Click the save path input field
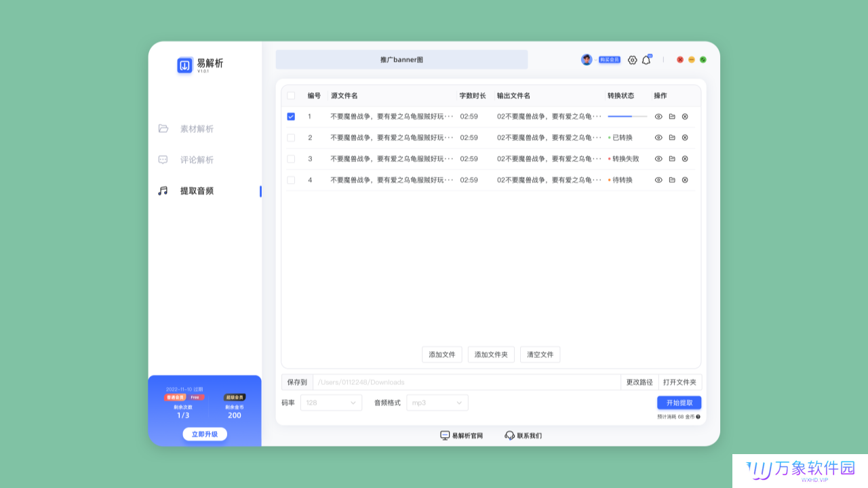This screenshot has width=868, height=488. (467, 382)
